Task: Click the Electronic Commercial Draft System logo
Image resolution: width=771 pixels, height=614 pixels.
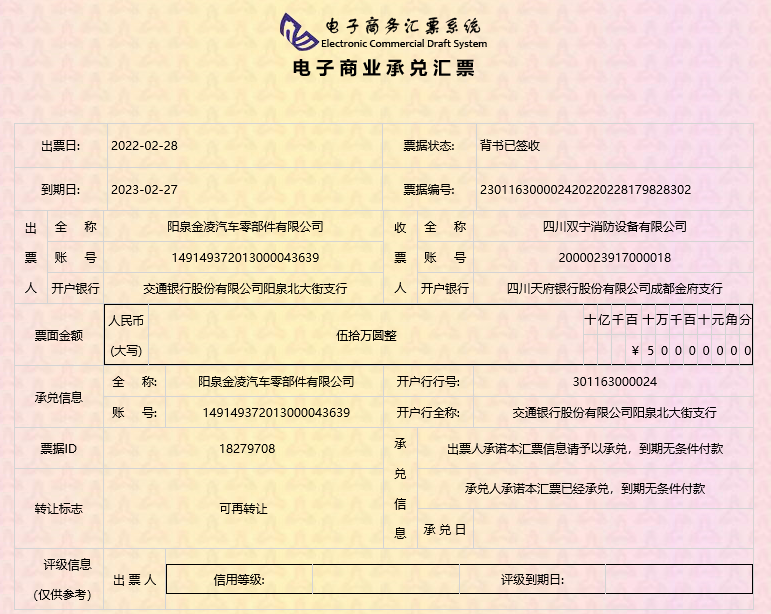Action: point(384,32)
